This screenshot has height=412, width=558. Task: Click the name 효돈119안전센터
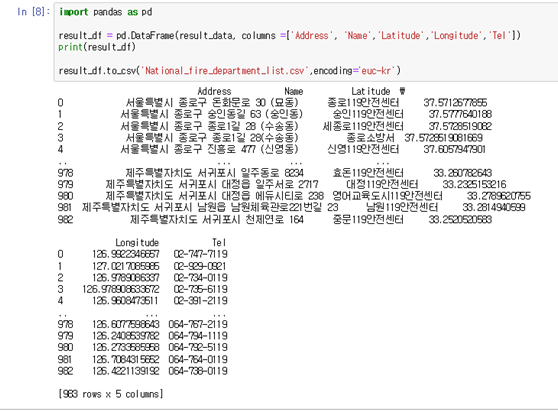tap(368, 173)
